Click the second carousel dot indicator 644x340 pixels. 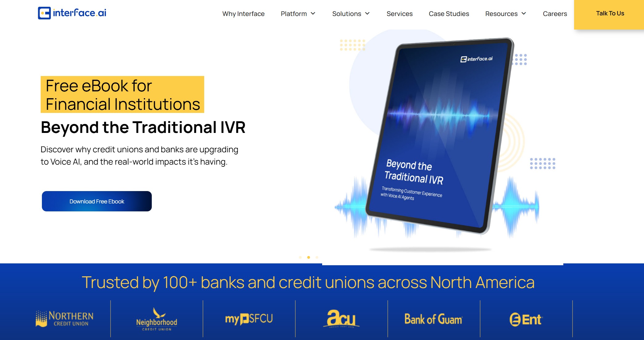pyautogui.click(x=309, y=257)
